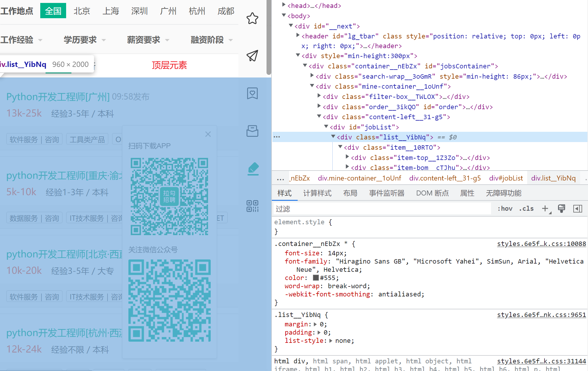Image resolution: width=588 pixels, height=371 pixels.
Task: Select div.list__YibNq in breadcrumb
Action: coord(553,178)
